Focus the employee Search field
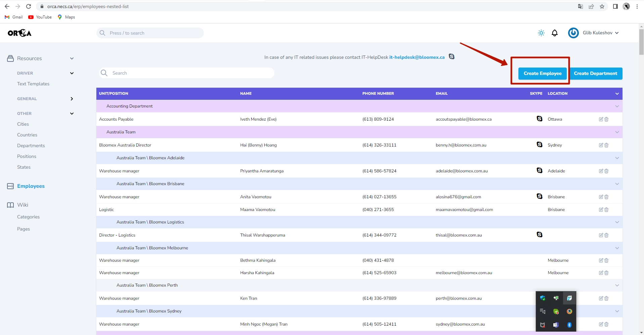644x335 pixels. tap(187, 73)
